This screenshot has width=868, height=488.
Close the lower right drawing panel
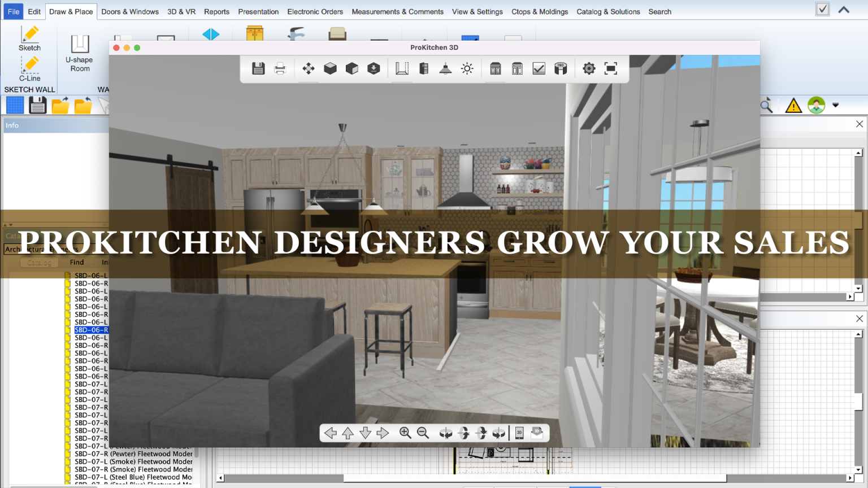[860, 319]
